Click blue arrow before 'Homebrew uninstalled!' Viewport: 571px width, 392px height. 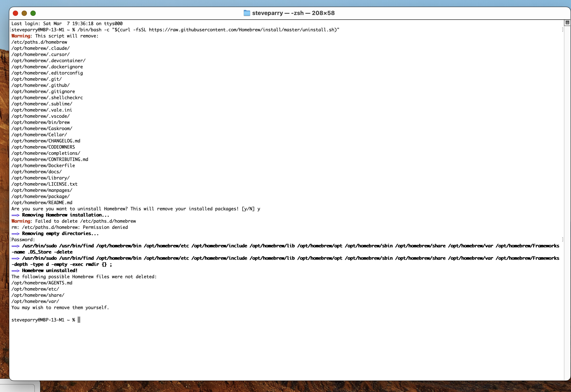pos(15,271)
